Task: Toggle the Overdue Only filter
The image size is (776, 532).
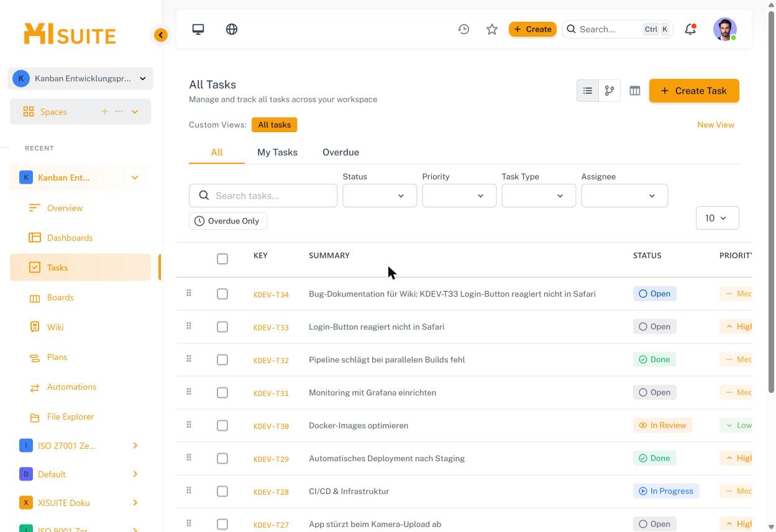Action: pyautogui.click(x=228, y=221)
